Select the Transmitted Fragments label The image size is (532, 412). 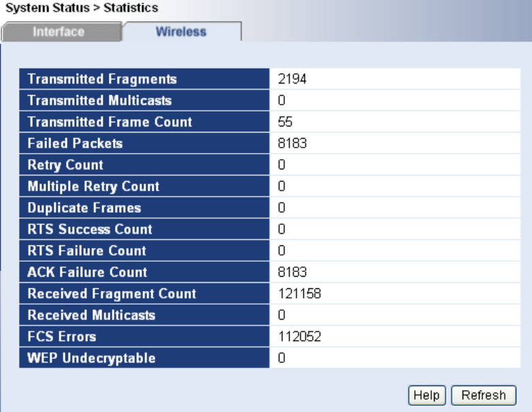[102, 79]
